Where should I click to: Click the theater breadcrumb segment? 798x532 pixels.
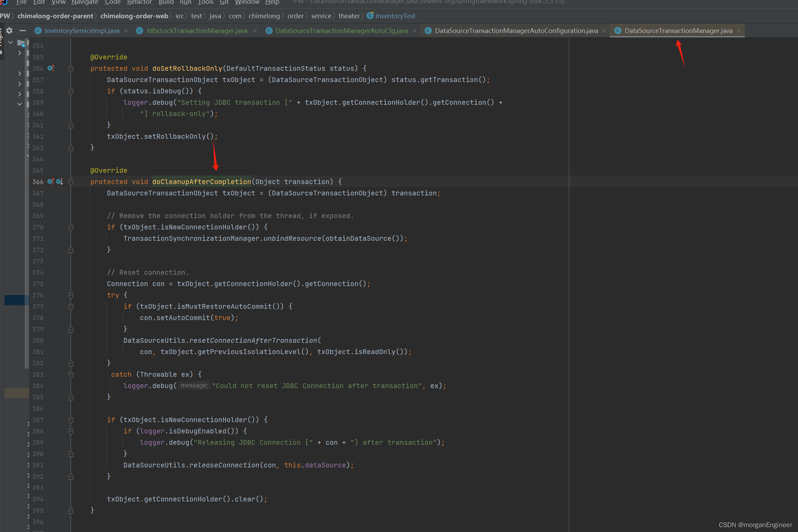[x=349, y=16]
